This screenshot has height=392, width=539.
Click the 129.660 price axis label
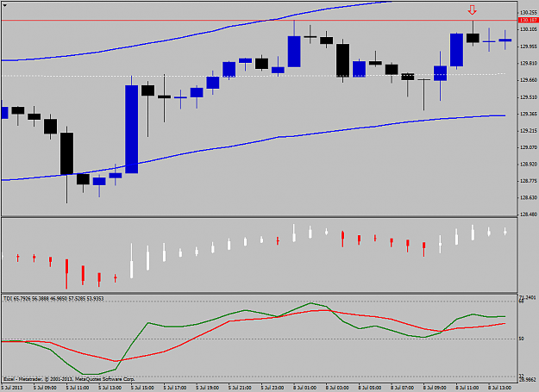click(x=529, y=80)
